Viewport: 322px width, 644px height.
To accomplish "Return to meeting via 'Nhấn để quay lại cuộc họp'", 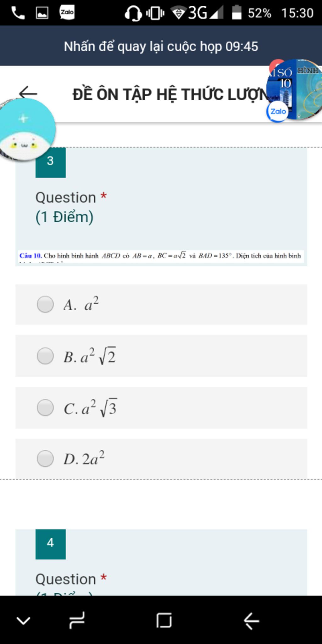I will click(x=161, y=46).
